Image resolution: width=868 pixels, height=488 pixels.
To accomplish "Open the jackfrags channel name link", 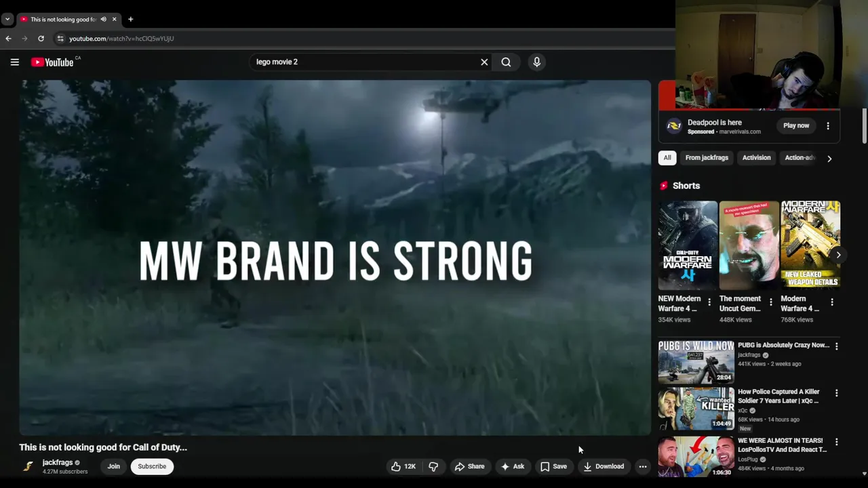I will (57, 462).
